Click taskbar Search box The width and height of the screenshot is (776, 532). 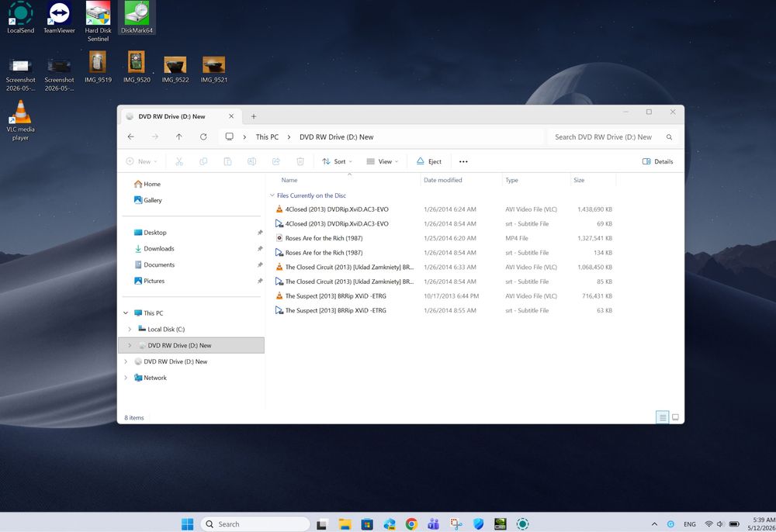tap(255, 524)
